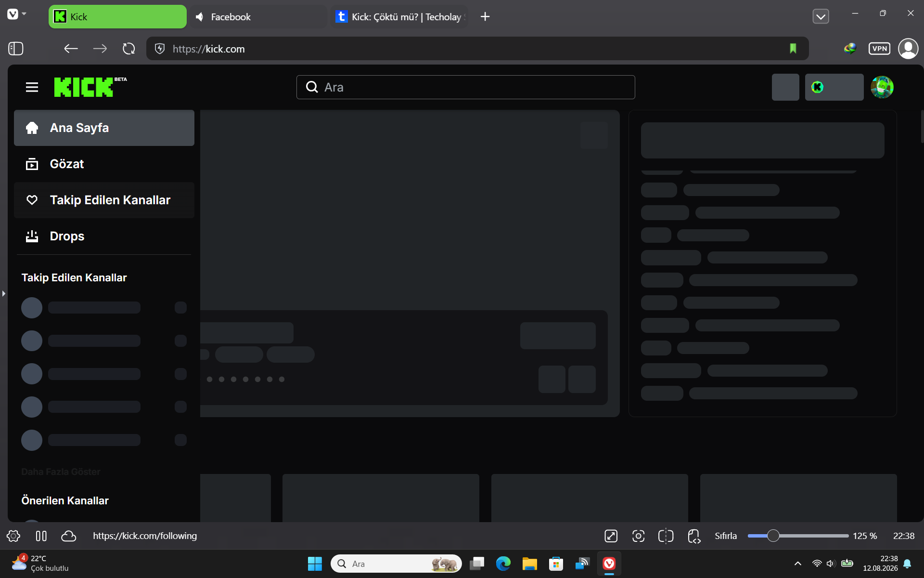Open a new tab
This screenshot has width=924, height=578.
pyautogui.click(x=485, y=17)
